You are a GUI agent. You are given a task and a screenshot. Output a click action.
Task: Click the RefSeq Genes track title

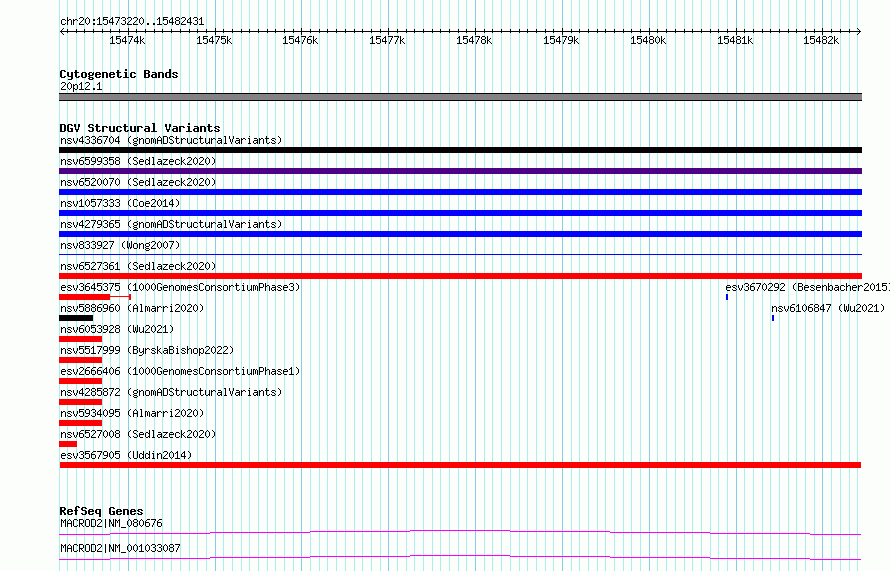click(101, 511)
